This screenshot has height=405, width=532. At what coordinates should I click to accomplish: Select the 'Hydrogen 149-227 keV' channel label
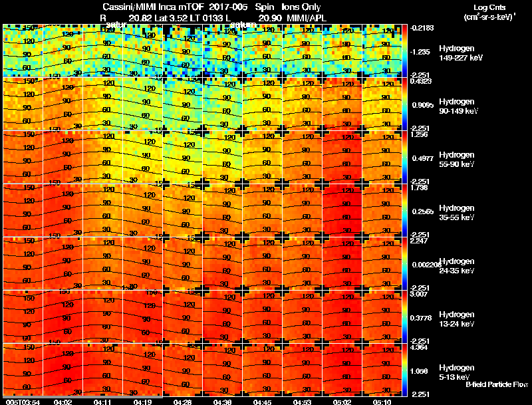click(460, 53)
